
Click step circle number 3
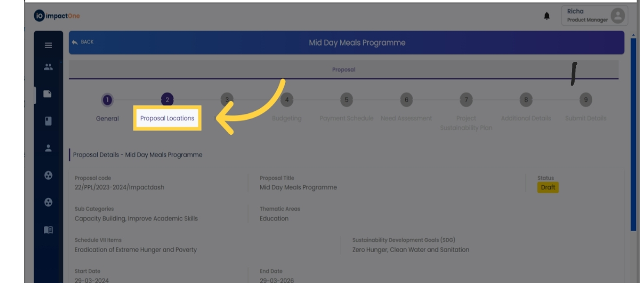pos(227,100)
